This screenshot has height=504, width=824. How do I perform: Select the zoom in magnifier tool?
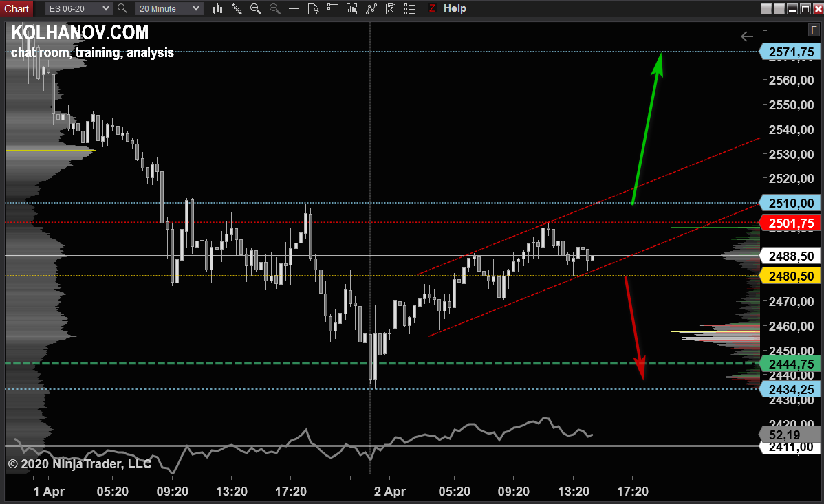(x=255, y=9)
